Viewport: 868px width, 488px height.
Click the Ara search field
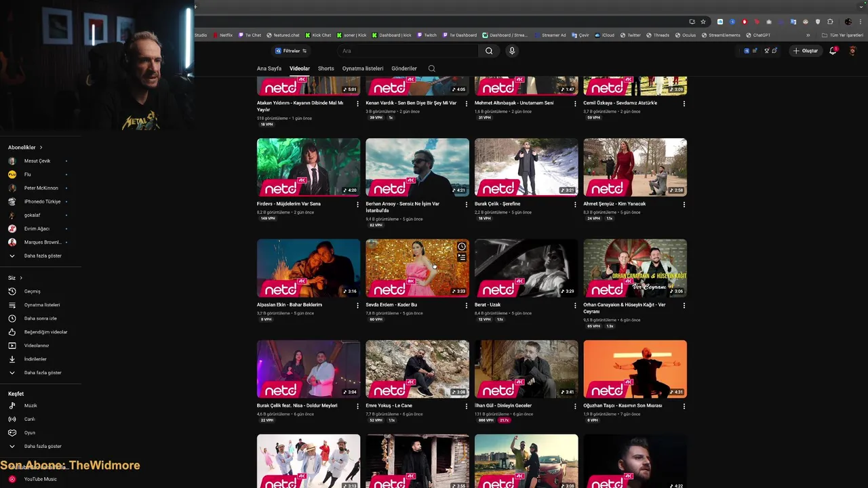click(408, 51)
